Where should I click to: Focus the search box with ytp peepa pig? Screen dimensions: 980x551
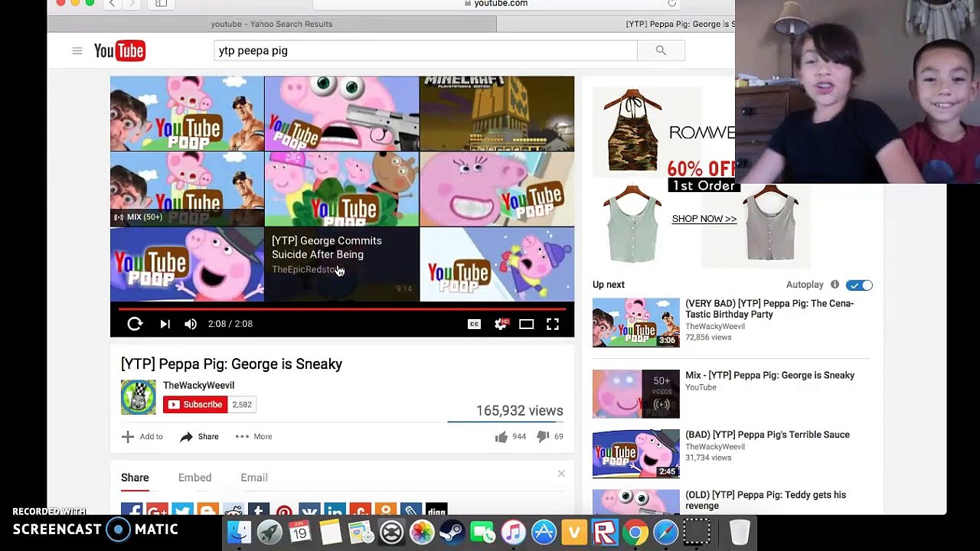pyautogui.click(x=425, y=51)
